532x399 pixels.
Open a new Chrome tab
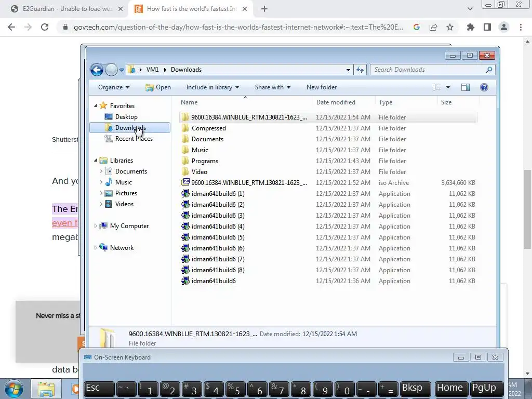click(x=264, y=9)
